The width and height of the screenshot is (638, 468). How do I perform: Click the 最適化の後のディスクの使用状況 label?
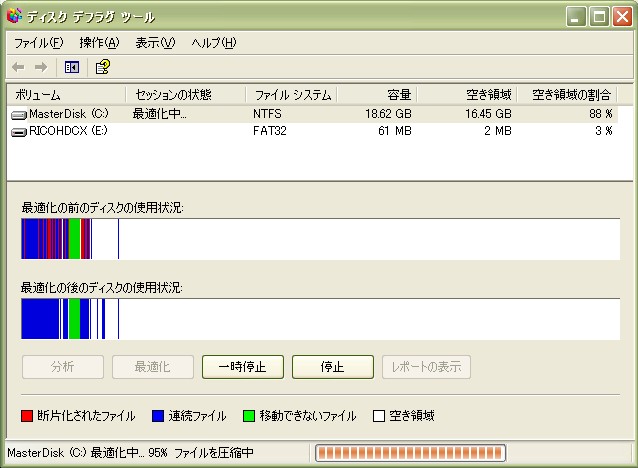coord(102,288)
